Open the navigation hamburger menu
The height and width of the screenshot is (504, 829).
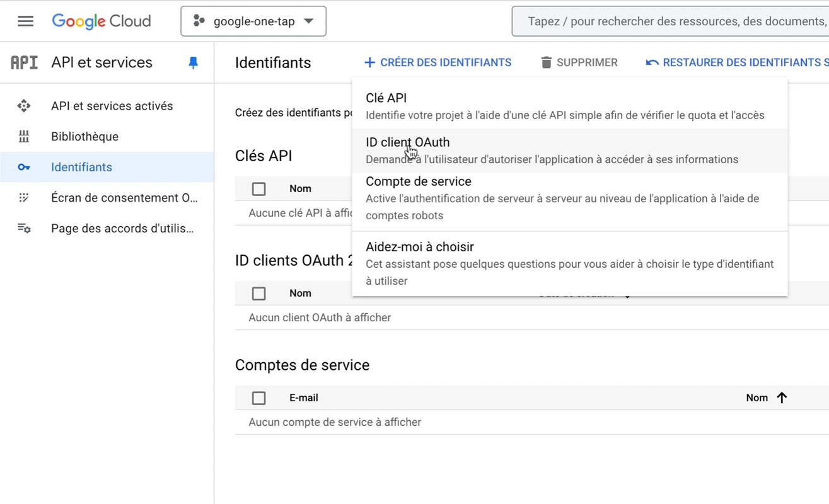tap(25, 20)
